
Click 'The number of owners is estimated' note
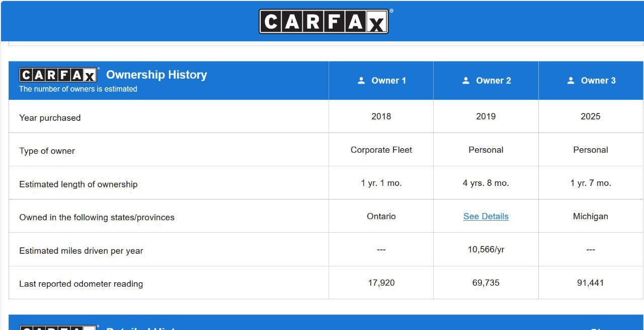tap(78, 89)
